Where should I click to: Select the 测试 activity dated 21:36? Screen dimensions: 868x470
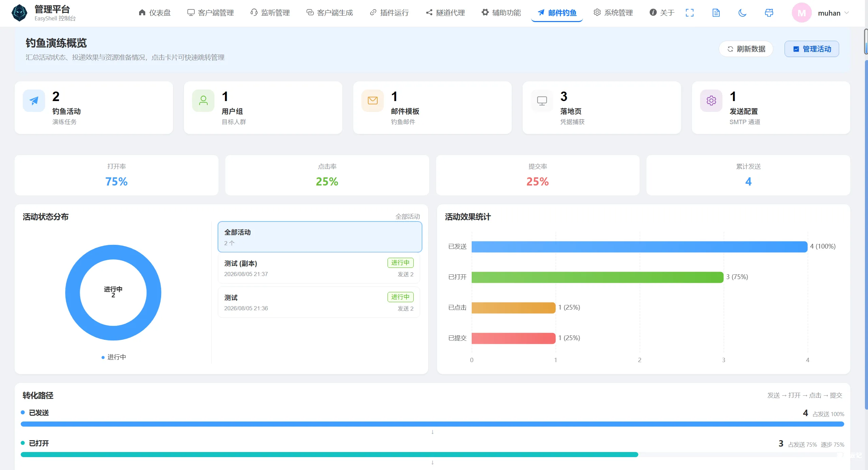pyautogui.click(x=319, y=302)
